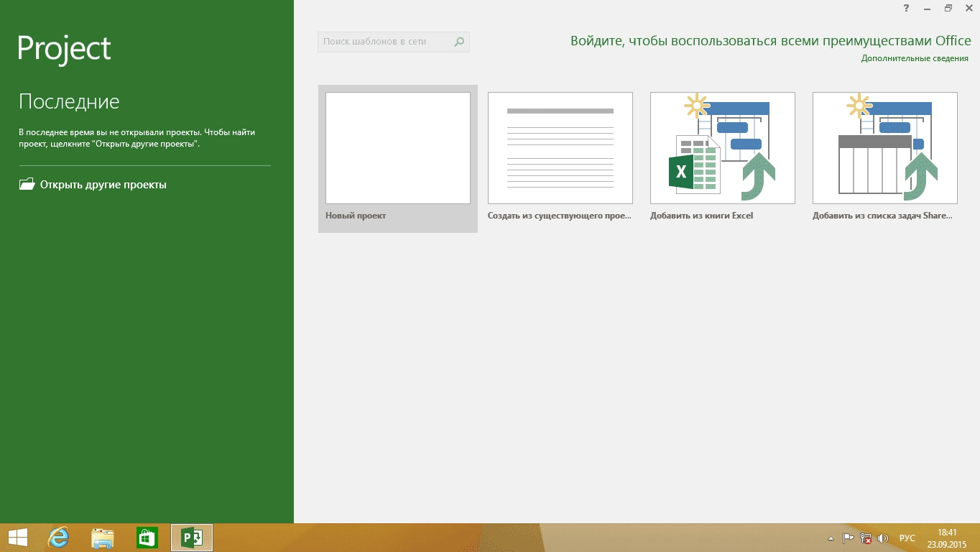Choose Создать из существующего проекта thumbnail
980x552 pixels.
[x=560, y=148]
